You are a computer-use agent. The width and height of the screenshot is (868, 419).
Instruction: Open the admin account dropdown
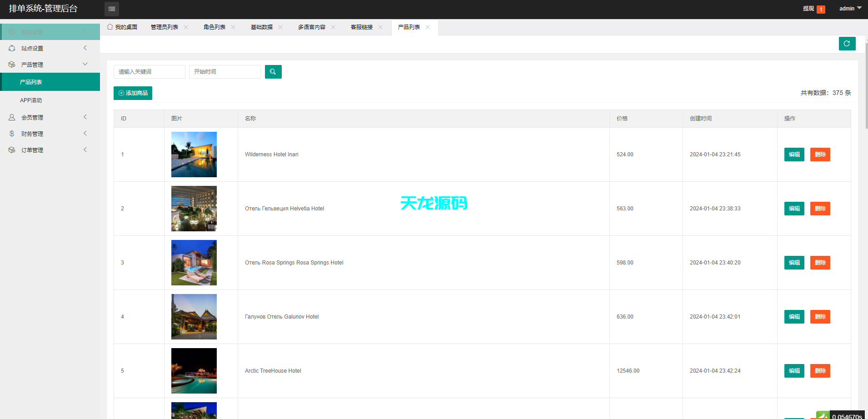click(x=849, y=8)
